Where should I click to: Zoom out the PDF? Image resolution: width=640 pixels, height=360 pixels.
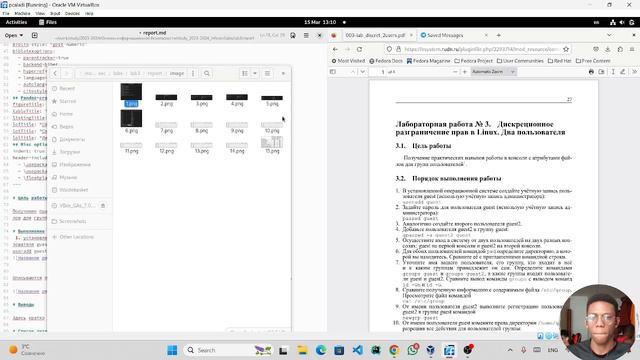455,72
